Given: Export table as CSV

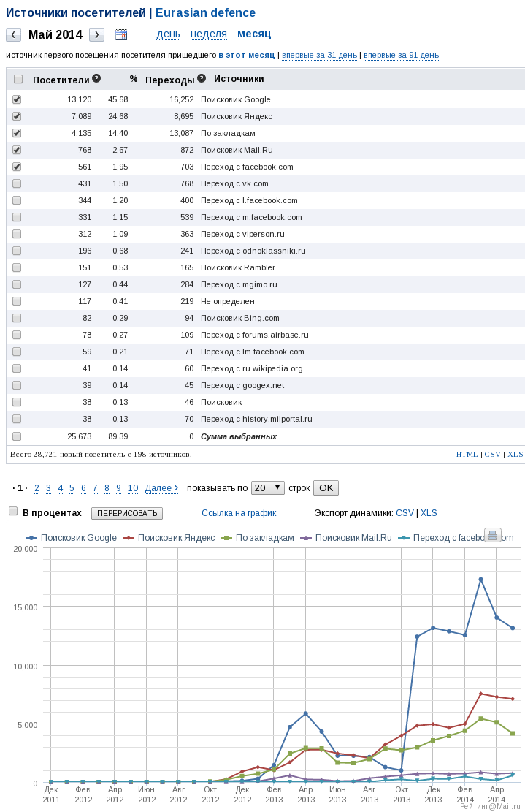Looking at the screenshot, I should coord(492,454).
